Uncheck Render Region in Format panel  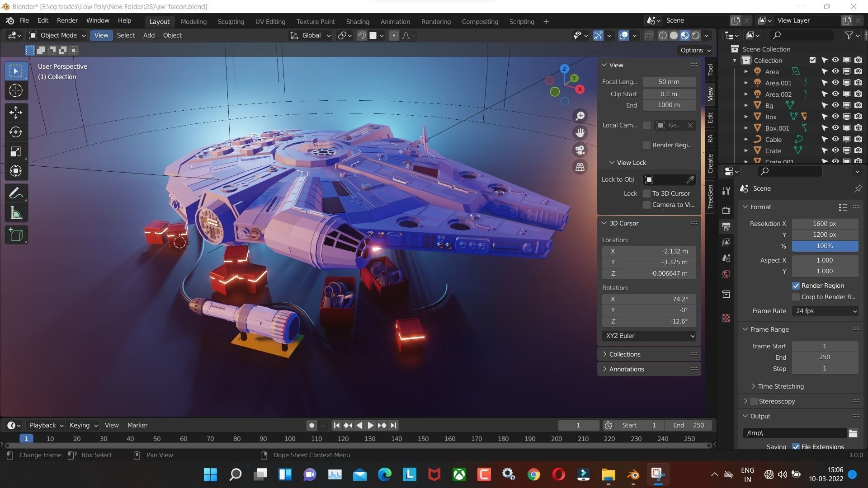pos(796,286)
